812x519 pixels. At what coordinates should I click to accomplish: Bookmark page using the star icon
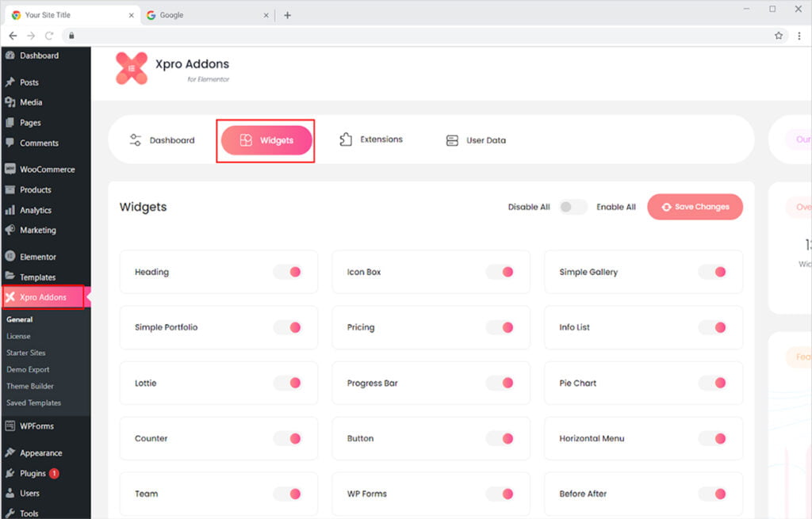779,36
